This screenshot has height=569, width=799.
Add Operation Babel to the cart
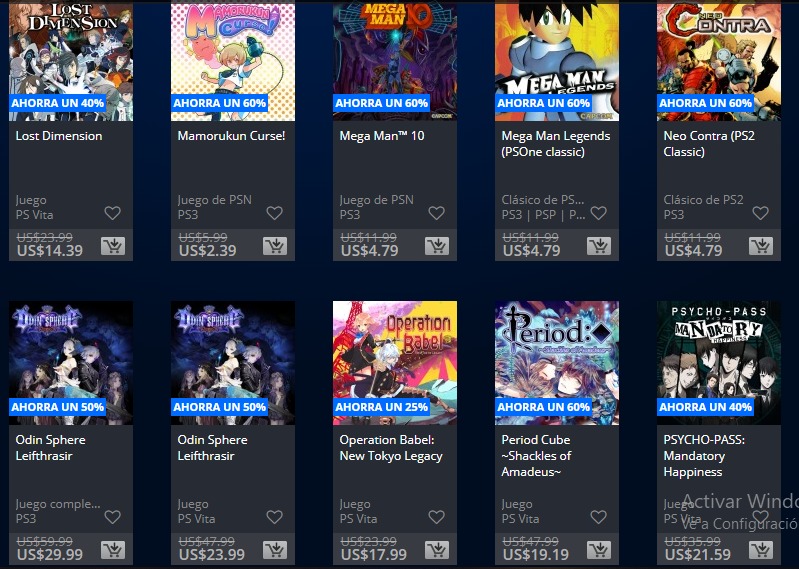[x=437, y=550]
